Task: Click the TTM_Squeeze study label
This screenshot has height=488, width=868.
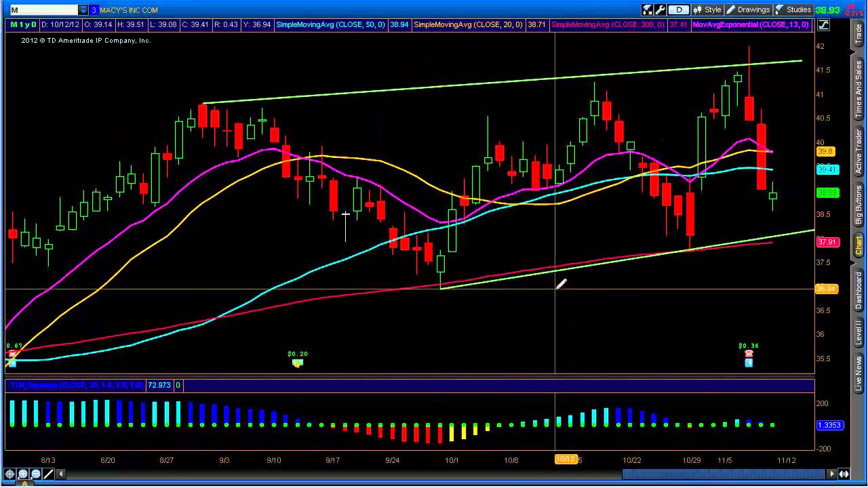Action: click(x=75, y=385)
